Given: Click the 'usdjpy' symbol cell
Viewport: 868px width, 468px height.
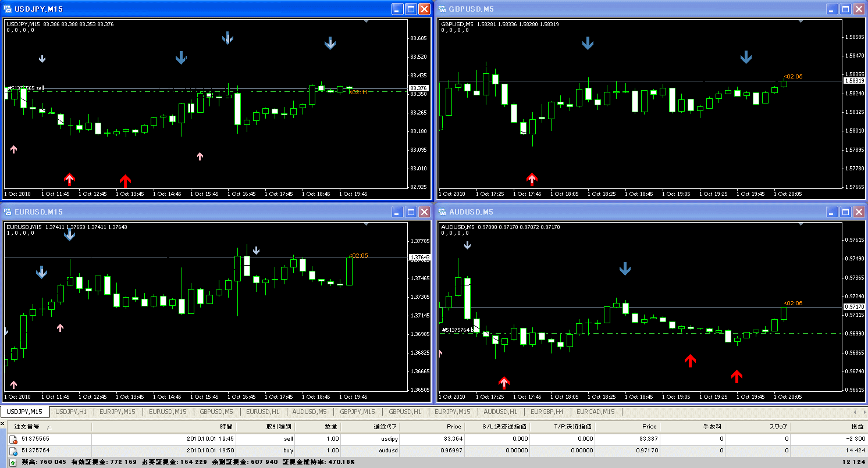Looking at the screenshot, I should coord(389,439).
